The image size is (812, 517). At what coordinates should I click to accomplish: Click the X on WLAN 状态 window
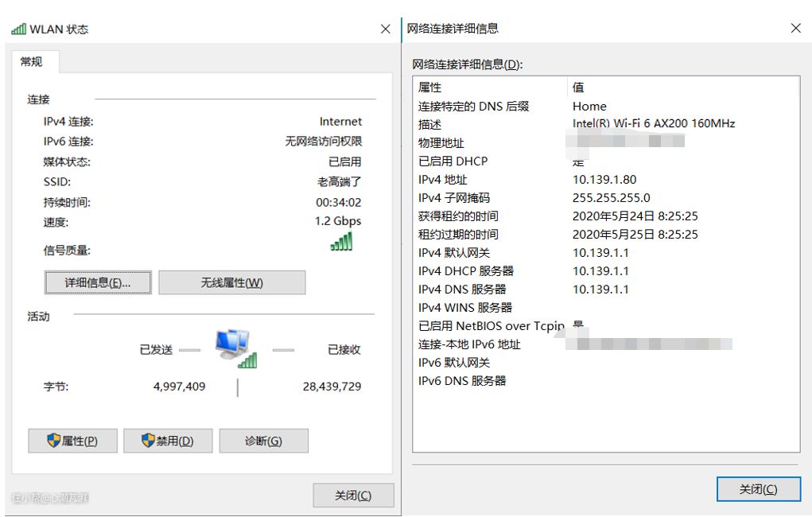pos(386,29)
